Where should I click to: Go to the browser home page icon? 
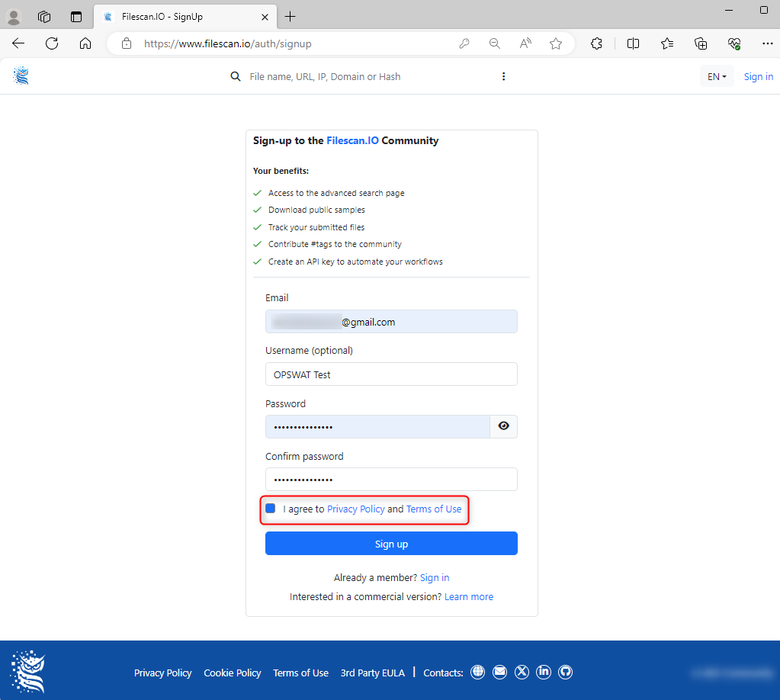(85, 43)
